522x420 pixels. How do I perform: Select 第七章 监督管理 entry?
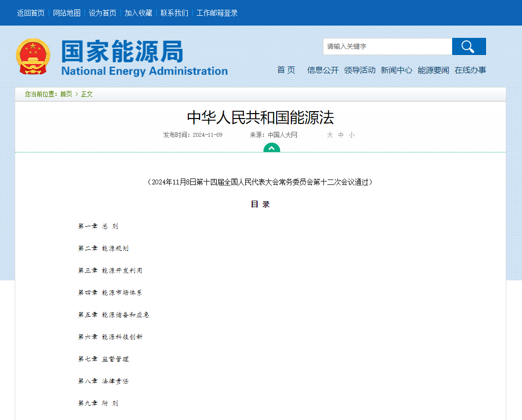[104, 359]
